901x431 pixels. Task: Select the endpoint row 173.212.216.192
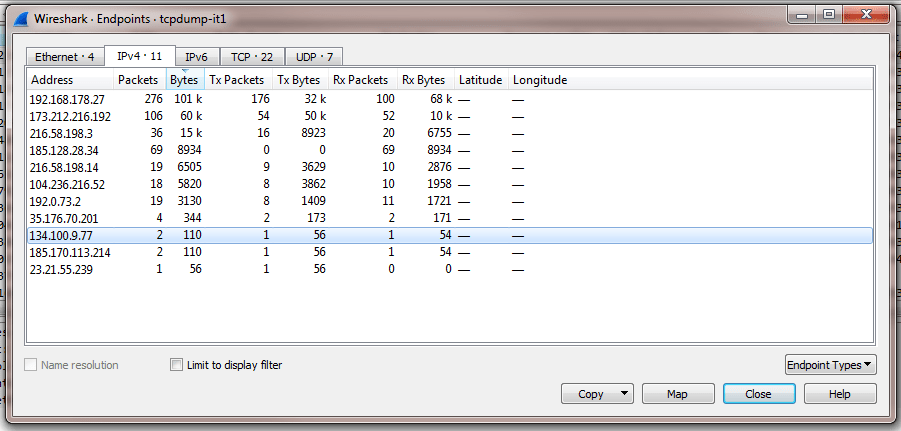tap(70, 117)
